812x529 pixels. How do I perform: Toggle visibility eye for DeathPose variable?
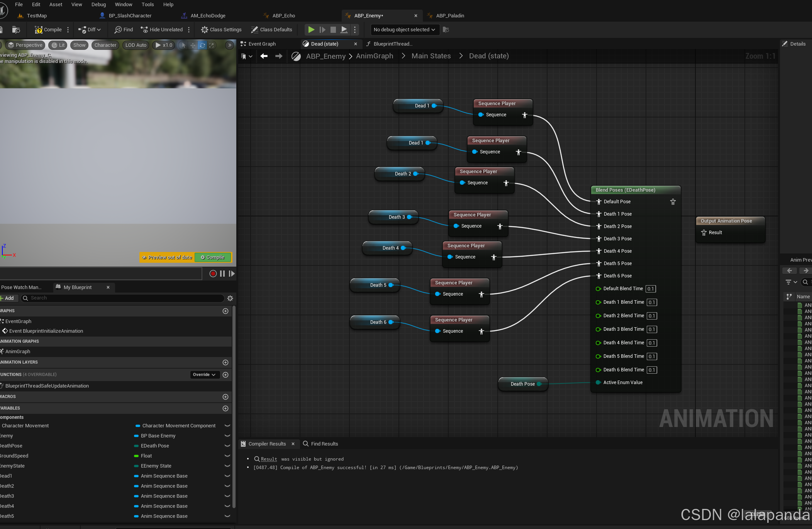click(227, 446)
